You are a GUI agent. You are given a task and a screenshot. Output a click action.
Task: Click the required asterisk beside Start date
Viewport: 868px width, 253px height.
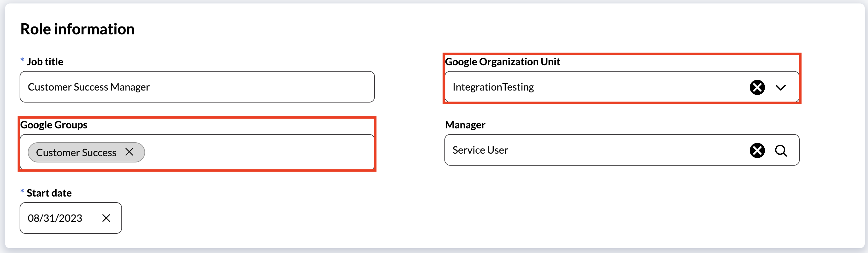[22, 191]
